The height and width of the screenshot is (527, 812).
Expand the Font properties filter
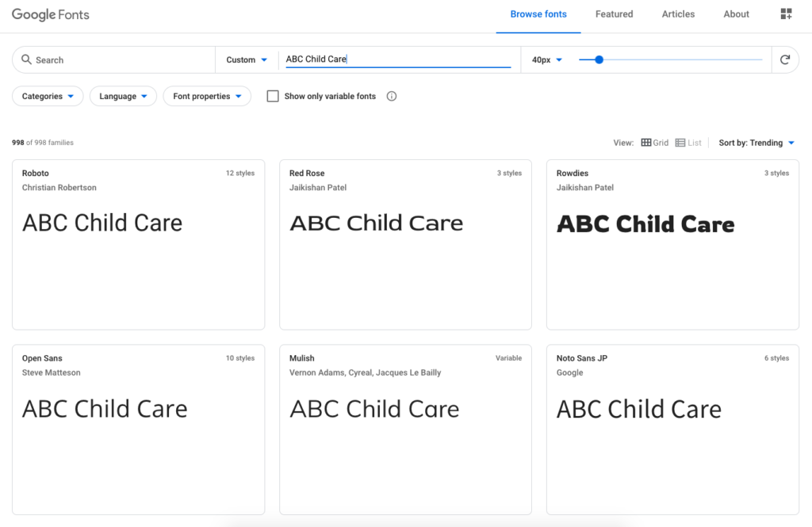click(207, 97)
